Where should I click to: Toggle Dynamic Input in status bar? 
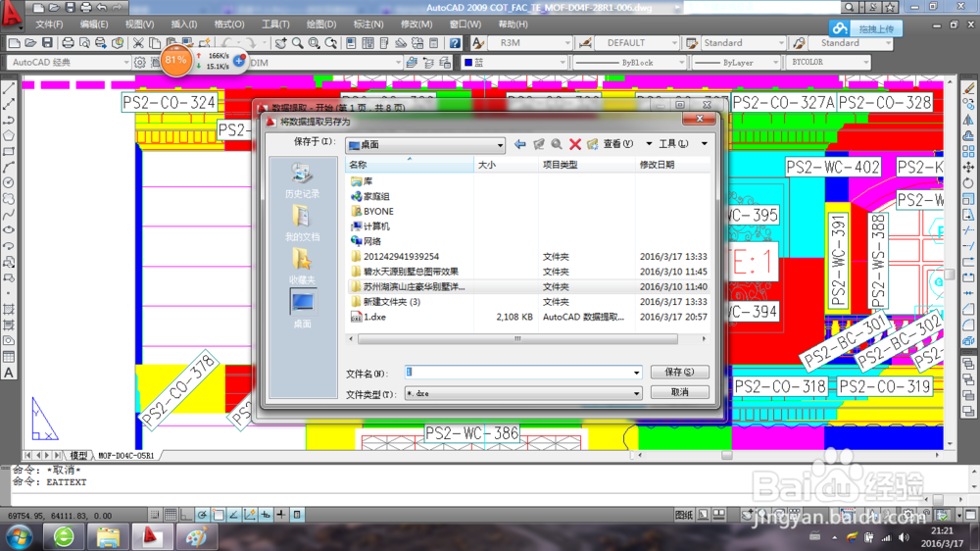(x=266, y=515)
